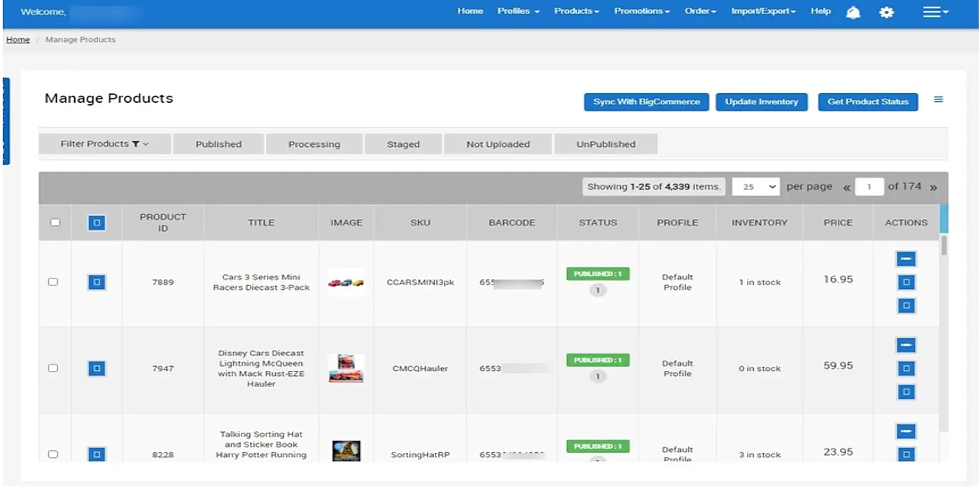Click the second action icon for Cars 3 row
The image size is (980, 490).
point(905,281)
